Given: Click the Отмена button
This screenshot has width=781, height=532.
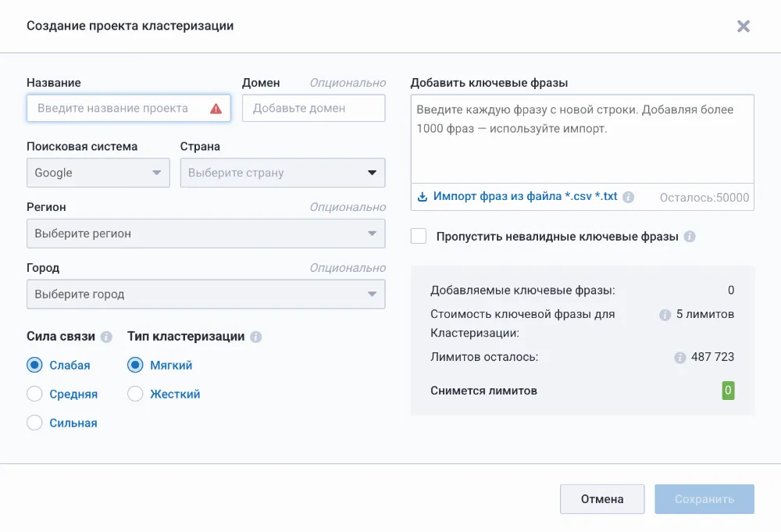Looking at the screenshot, I should 602,499.
